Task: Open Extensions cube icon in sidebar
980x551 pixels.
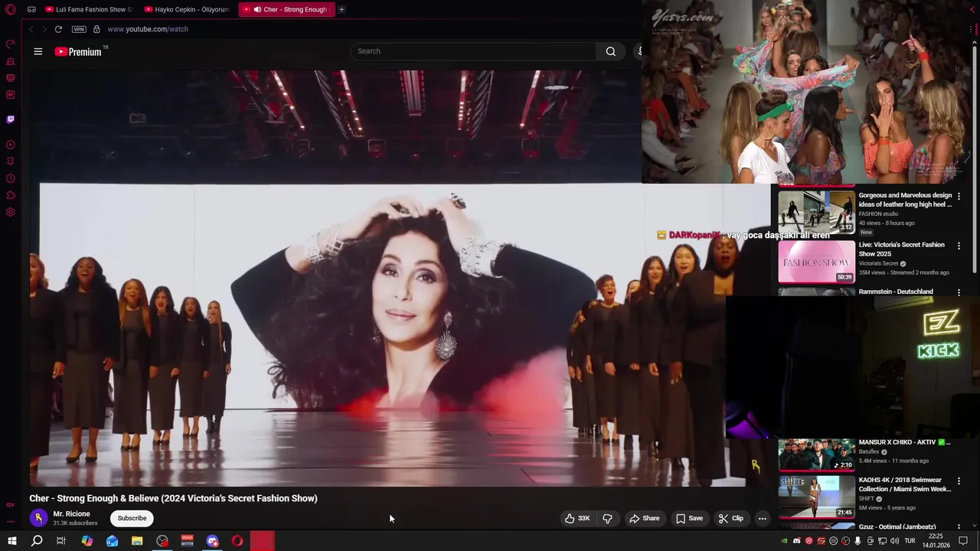Action: pos(11,195)
